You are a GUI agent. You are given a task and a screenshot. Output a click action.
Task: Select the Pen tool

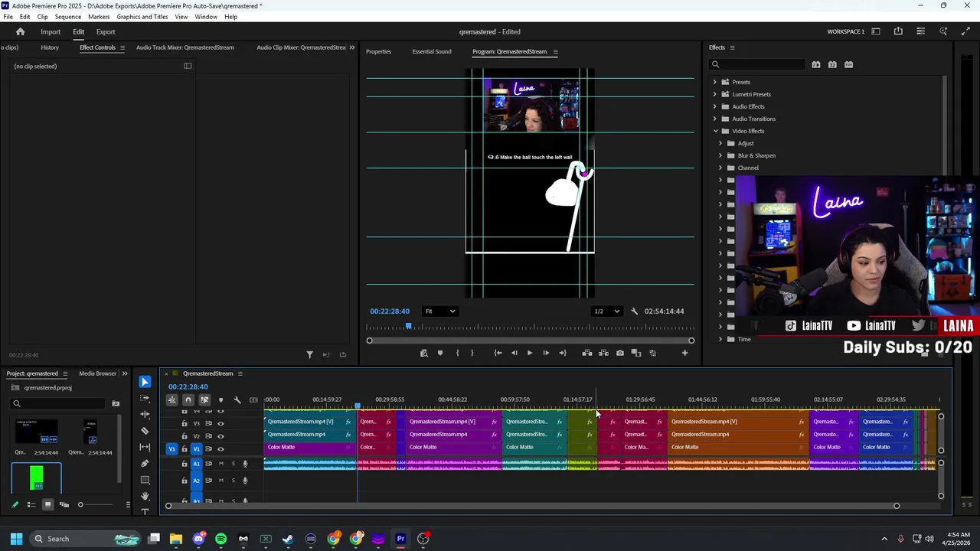pyautogui.click(x=145, y=464)
